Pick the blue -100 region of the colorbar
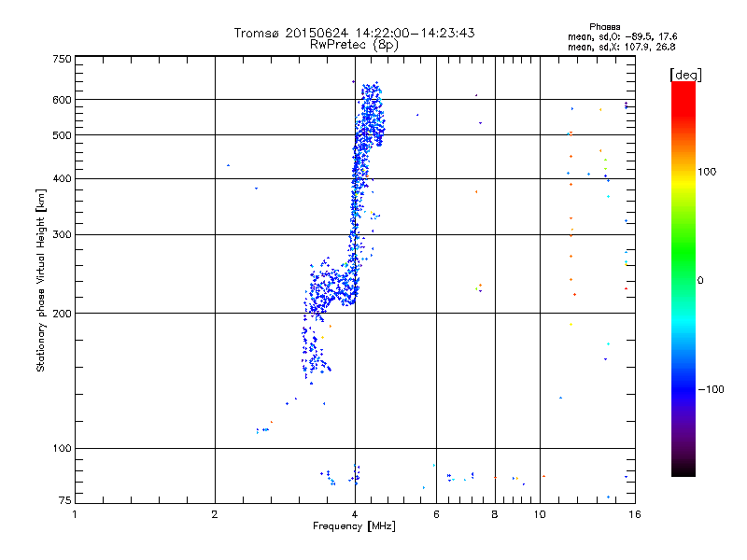 pyautogui.click(x=684, y=388)
